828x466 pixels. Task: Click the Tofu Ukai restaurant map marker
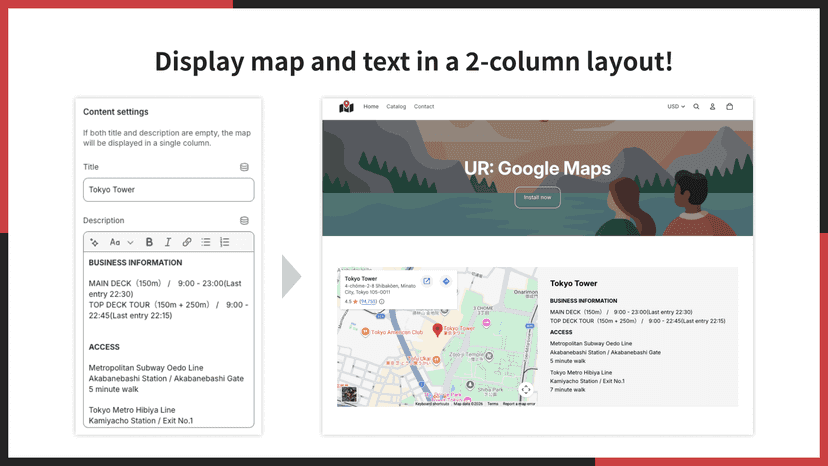436,360
